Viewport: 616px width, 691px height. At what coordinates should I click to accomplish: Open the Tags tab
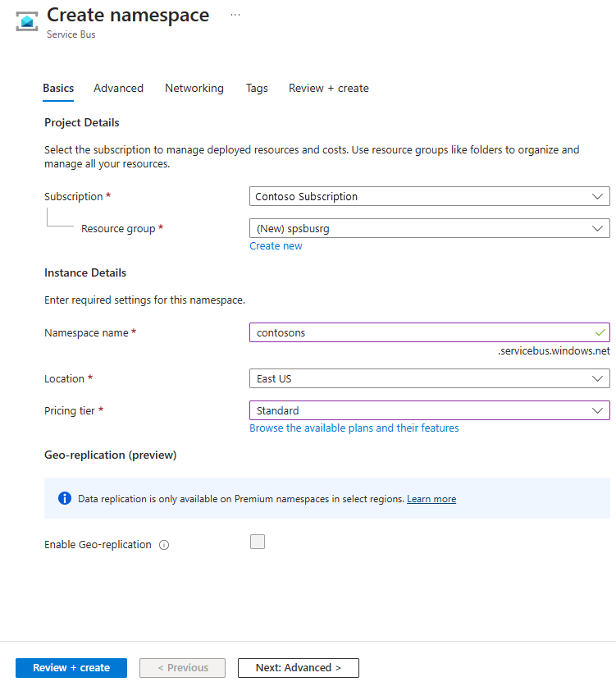(257, 88)
